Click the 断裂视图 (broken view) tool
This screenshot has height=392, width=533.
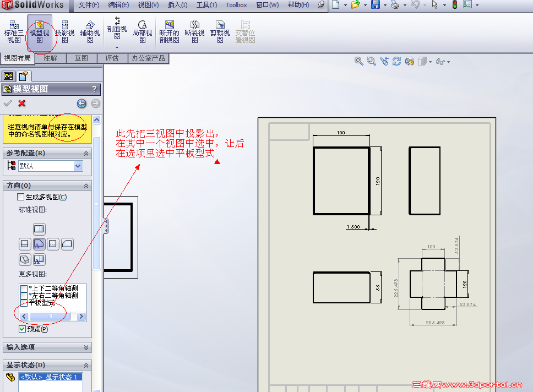point(194,31)
